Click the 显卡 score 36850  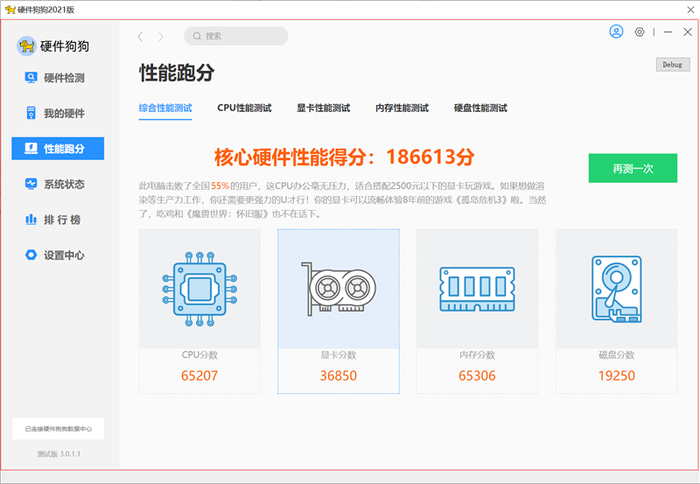pyautogui.click(x=338, y=376)
